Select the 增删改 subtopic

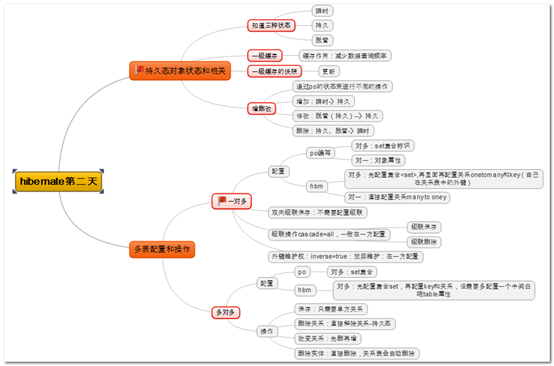pos(261,108)
